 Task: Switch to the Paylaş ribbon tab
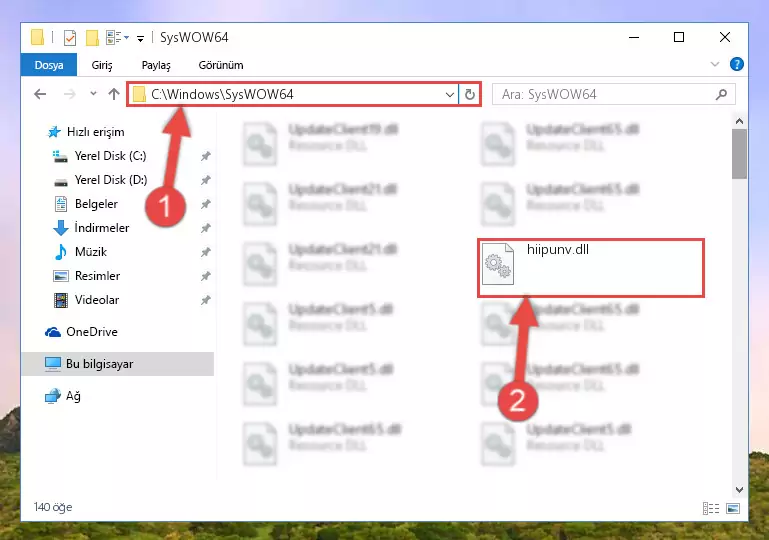pos(156,65)
